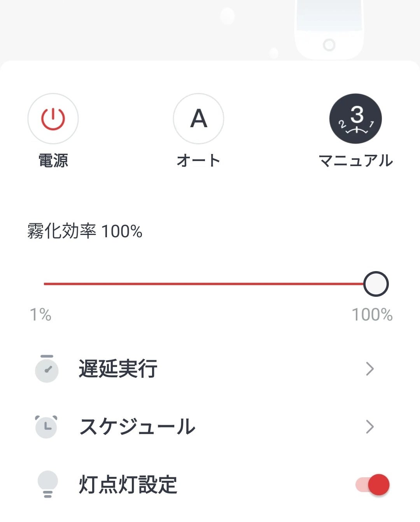Tap the light bulb icon
Screen dimensions: 420x522
pos(47,484)
